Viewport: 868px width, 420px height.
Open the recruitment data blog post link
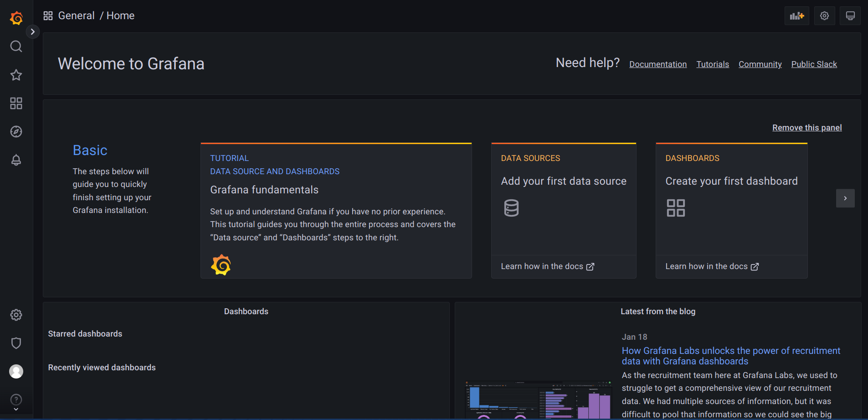coord(731,356)
